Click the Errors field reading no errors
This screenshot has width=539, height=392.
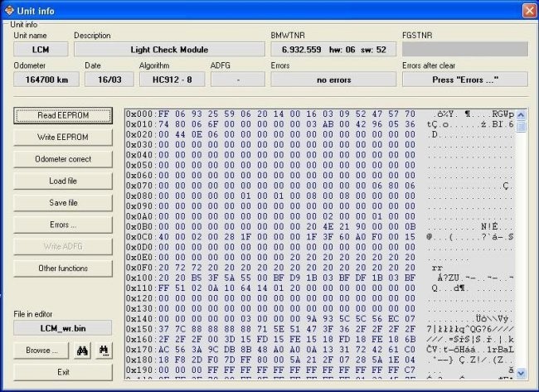click(333, 80)
